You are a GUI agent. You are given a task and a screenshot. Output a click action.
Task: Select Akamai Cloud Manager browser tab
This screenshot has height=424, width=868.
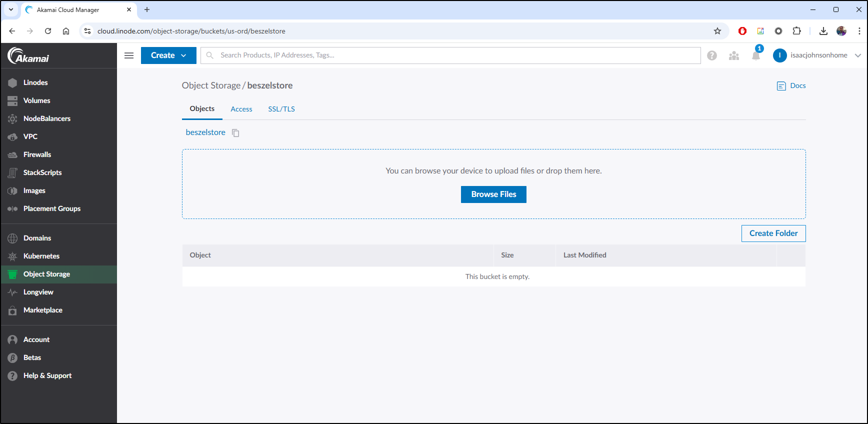click(78, 10)
